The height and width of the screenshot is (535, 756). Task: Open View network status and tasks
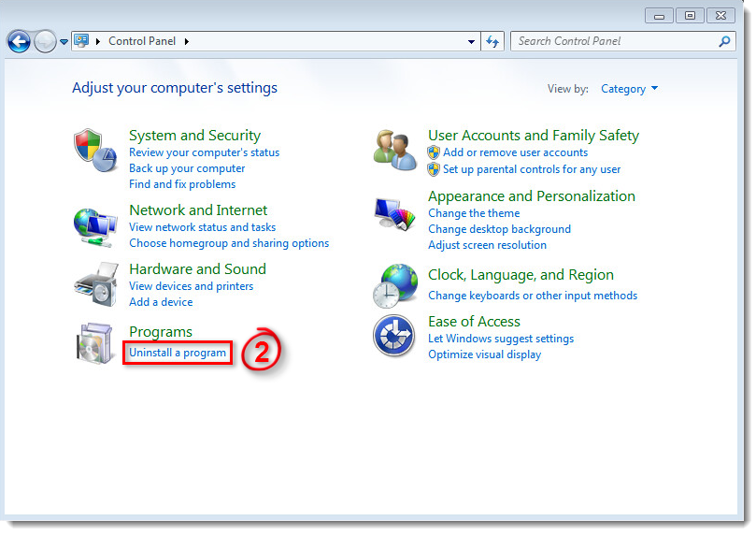[202, 227]
